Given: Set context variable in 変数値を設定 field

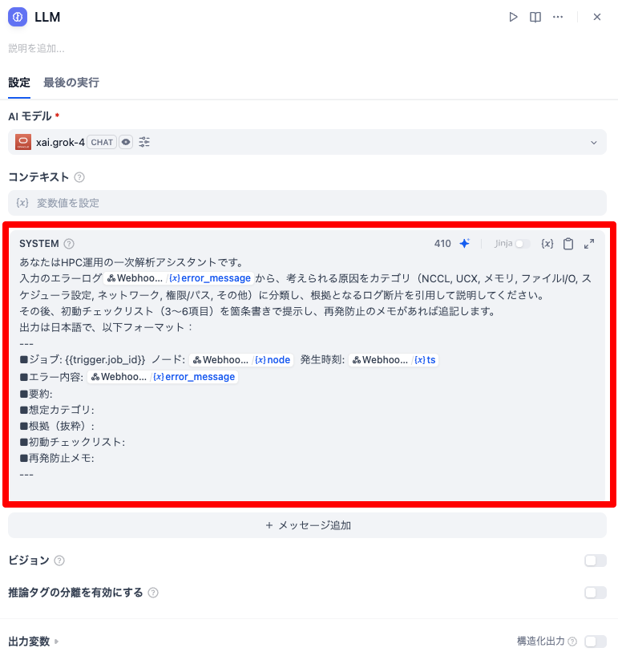Looking at the screenshot, I should click(307, 203).
